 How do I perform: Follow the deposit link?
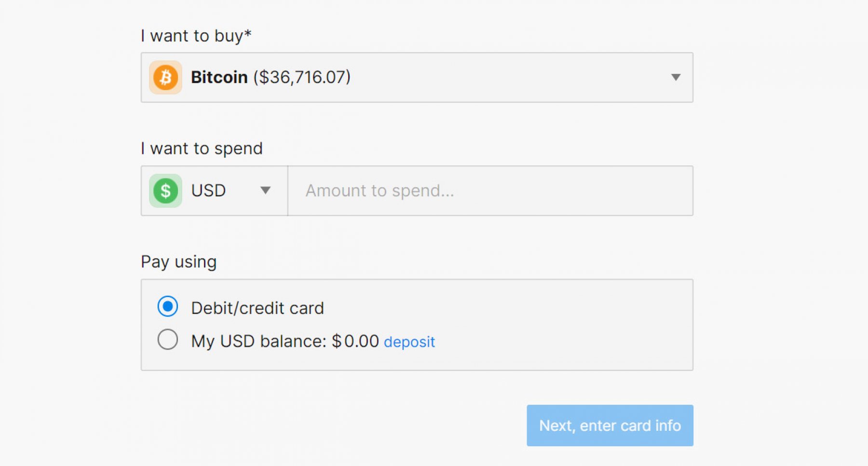[x=409, y=342]
